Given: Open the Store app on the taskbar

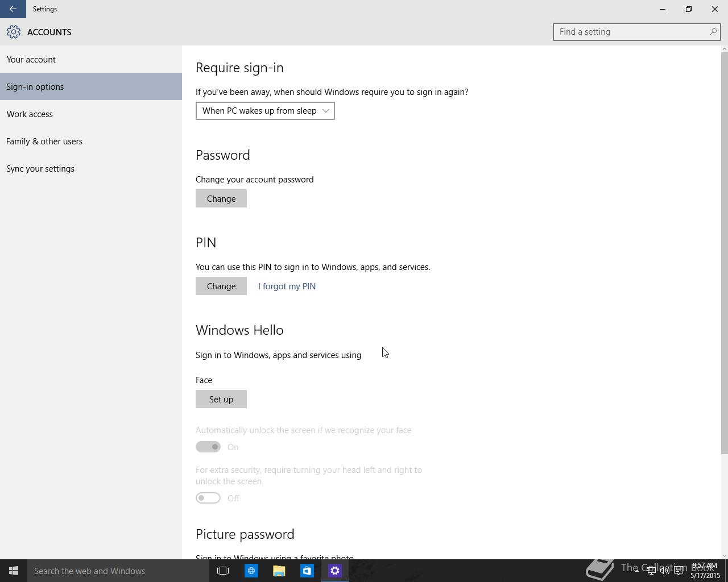Looking at the screenshot, I should coord(307,571).
